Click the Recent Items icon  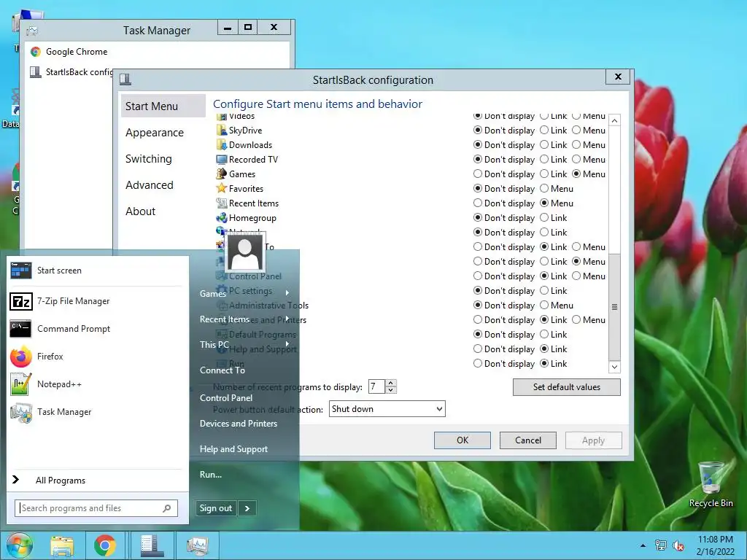pos(221,203)
